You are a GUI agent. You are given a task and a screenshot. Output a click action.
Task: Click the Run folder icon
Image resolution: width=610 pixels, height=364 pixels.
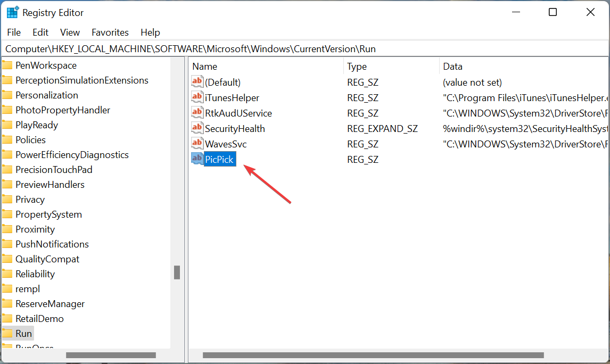(7, 334)
